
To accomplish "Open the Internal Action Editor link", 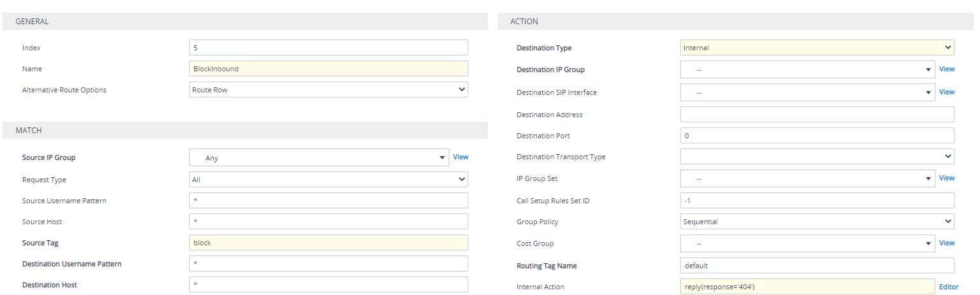I will [x=948, y=287].
